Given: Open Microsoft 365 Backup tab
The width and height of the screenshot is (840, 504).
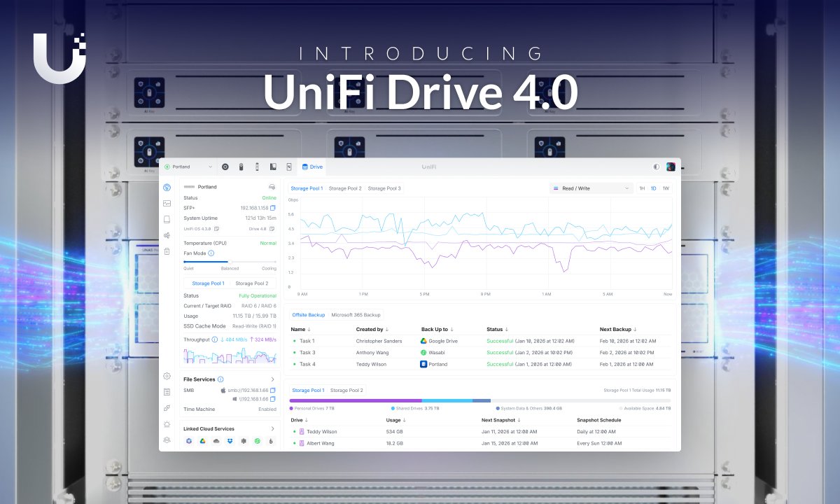Looking at the screenshot, I should (x=356, y=315).
